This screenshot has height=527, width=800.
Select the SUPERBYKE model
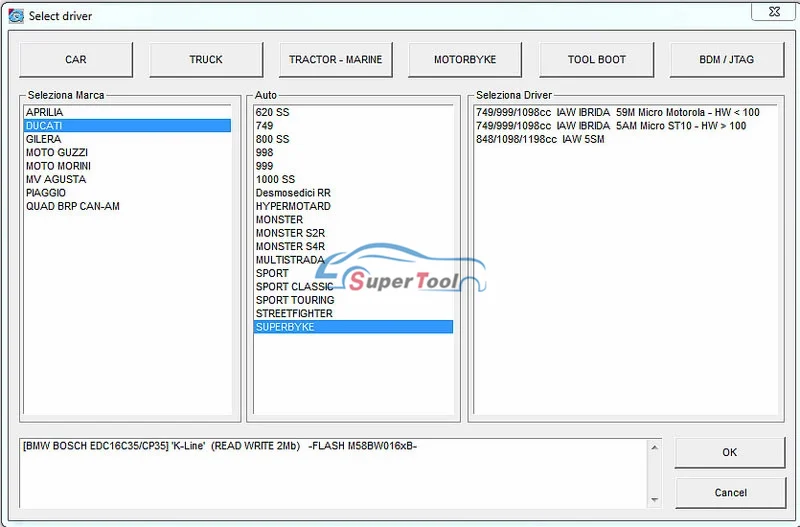[353, 327]
